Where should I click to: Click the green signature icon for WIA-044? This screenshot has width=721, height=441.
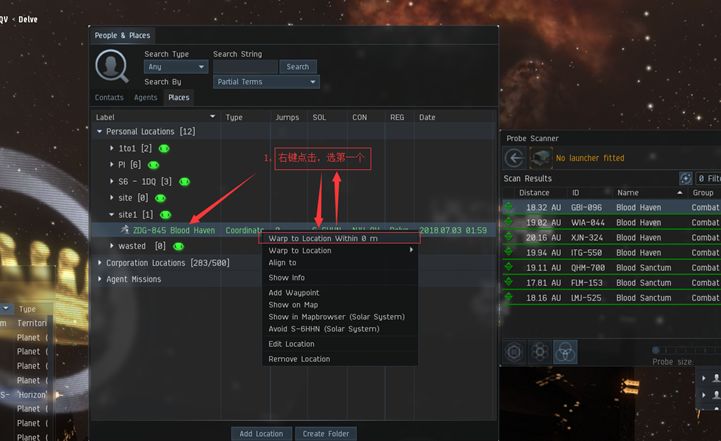(509, 222)
